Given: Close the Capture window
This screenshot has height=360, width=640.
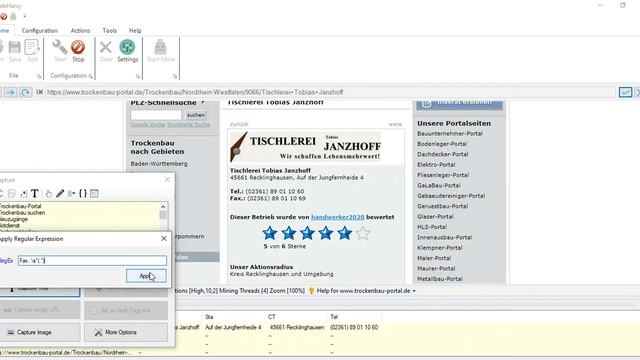Looking at the screenshot, I should click(x=167, y=180).
